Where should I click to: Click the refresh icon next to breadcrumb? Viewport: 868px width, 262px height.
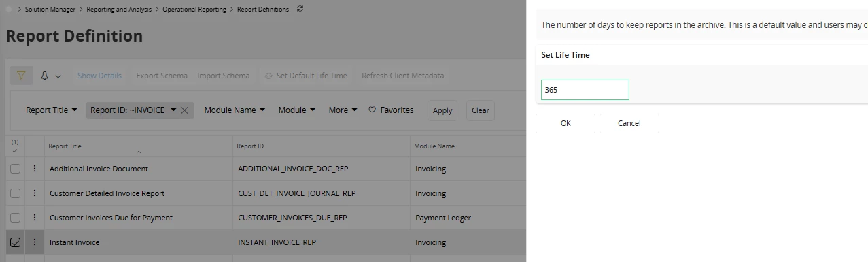(300, 9)
